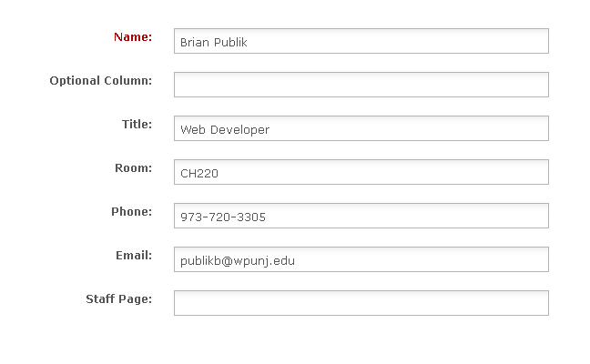Click the Room label
The height and width of the screenshot is (364, 590).
[133, 168]
